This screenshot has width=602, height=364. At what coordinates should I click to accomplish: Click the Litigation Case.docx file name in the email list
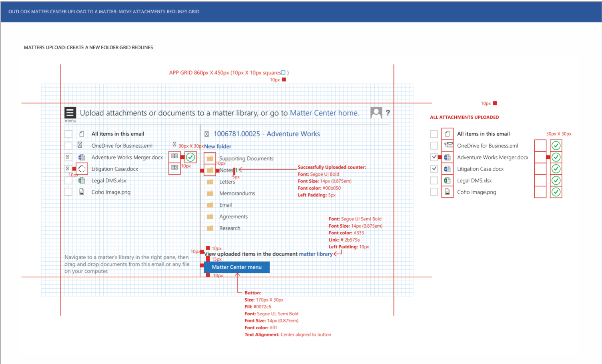(115, 169)
